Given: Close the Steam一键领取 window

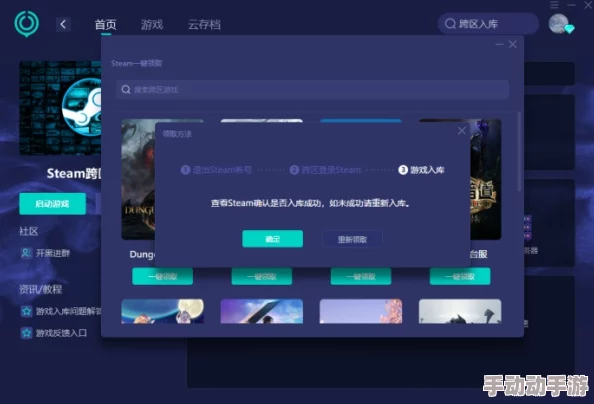Looking at the screenshot, I should (x=513, y=44).
